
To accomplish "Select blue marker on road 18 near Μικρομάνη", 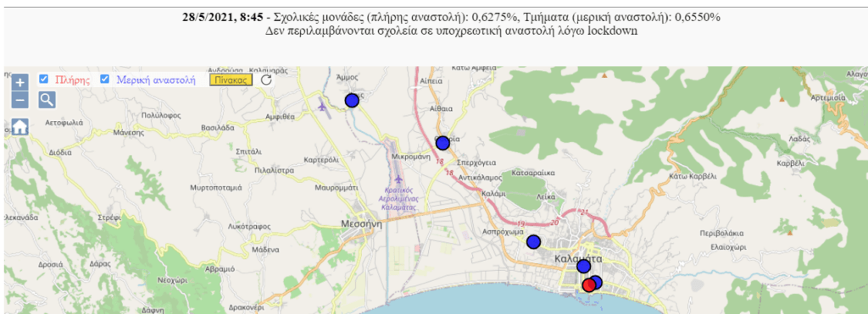I will pos(442,143).
